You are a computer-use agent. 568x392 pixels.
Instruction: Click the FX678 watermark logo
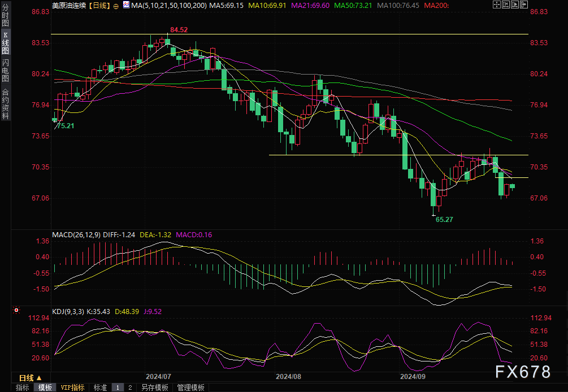pyautogui.click(x=523, y=372)
